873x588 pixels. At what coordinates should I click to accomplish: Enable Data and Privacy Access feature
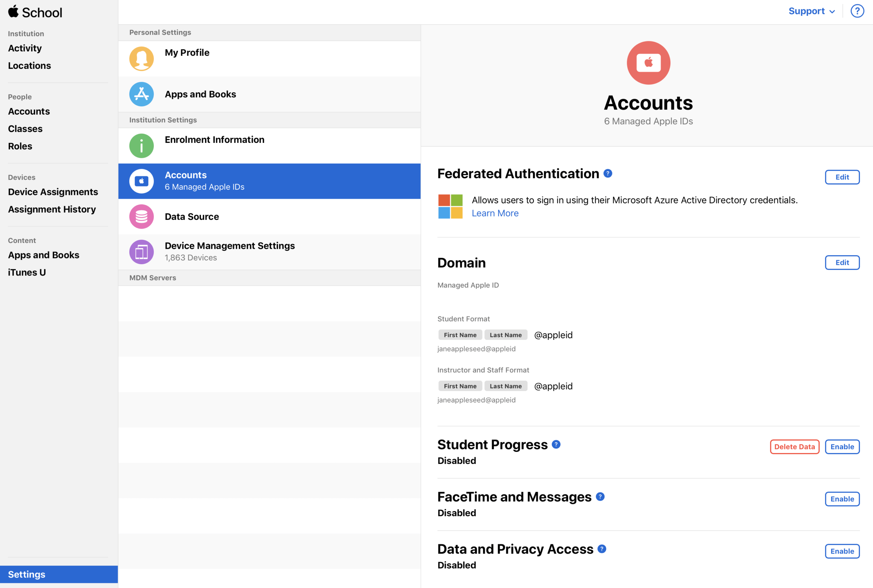tap(842, 551)
